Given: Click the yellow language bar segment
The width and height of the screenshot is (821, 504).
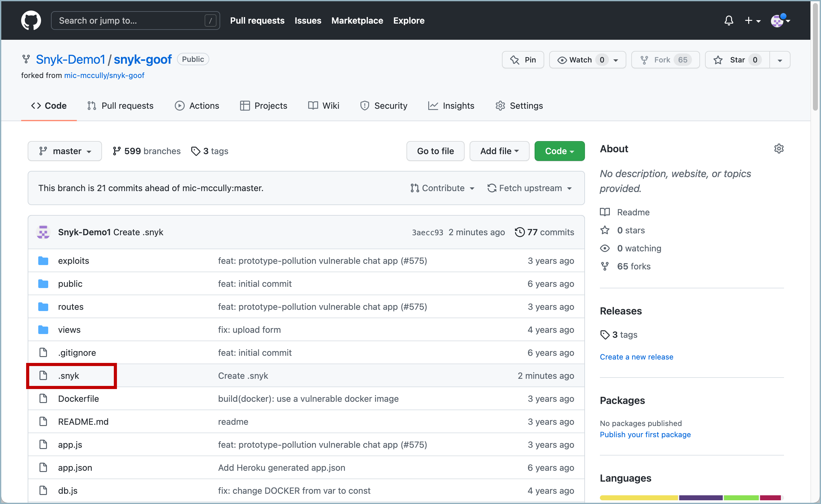Looking at the screenshot, I should (638, 498).
